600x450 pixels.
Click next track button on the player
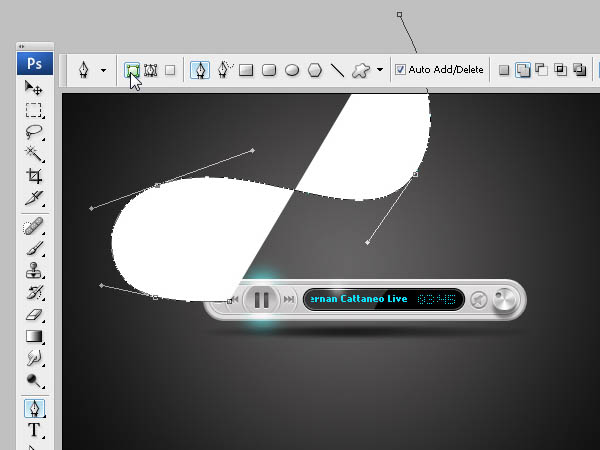(x=289, y=299)
